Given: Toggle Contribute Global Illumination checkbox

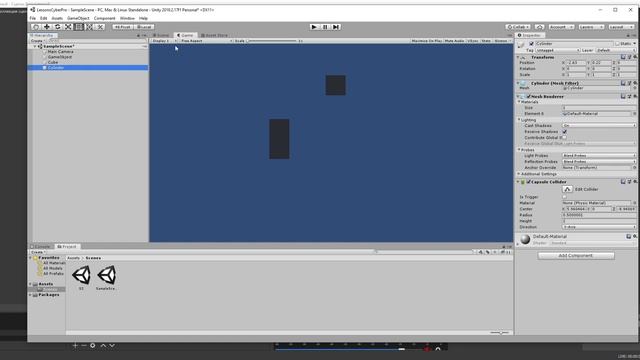Looking at the screenshot, I should [x=564, y=138].
